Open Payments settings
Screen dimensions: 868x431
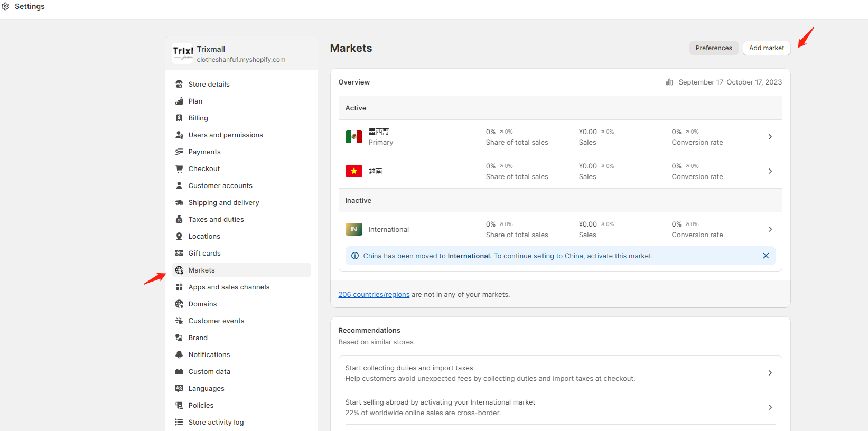point(241,152)
